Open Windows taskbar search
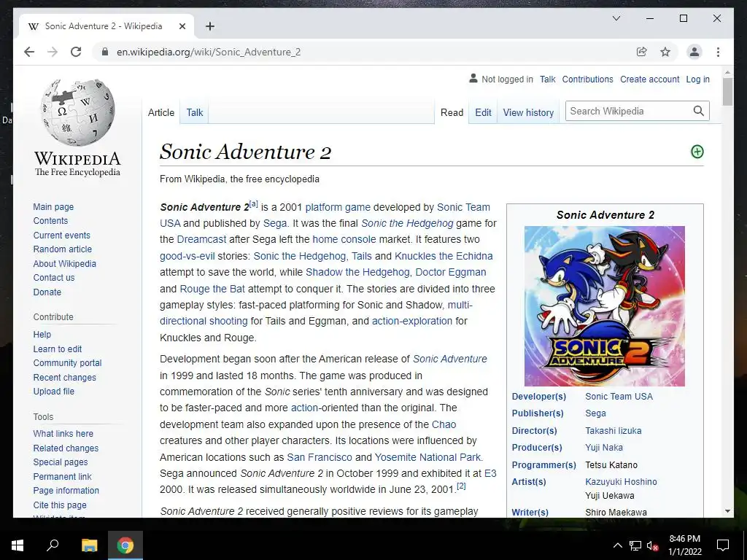The width and height of the screenshot is (747, 560). (x=53, y=545)
